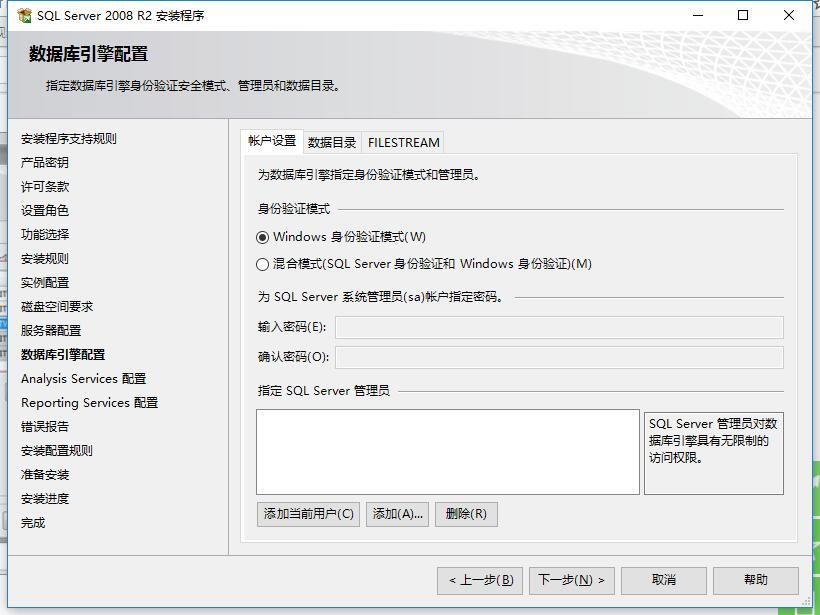
Task: Minimize the setup window
Action: pyautogui.click(x=698, y=15)
